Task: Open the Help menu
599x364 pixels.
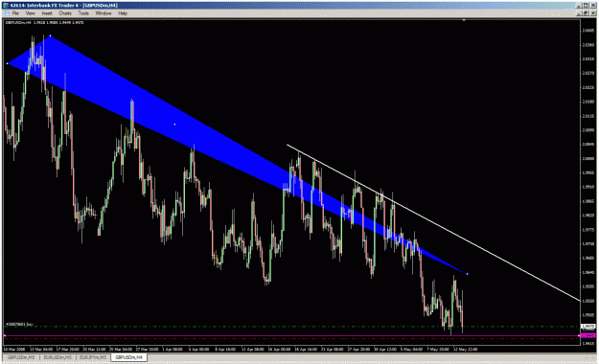Action: click(x=123, y=13)
